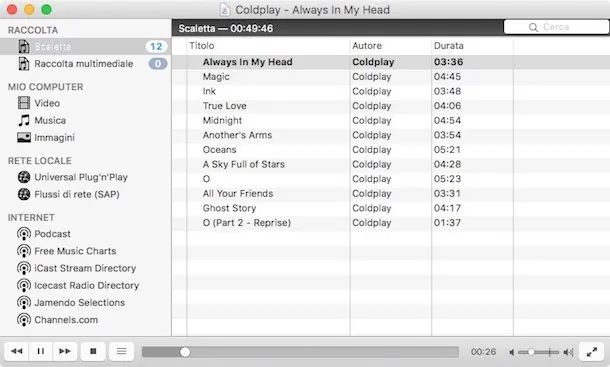This screenshot has width=610, height=367.
Task: Click inside the Cerca search field
Action: coord(556,27)
